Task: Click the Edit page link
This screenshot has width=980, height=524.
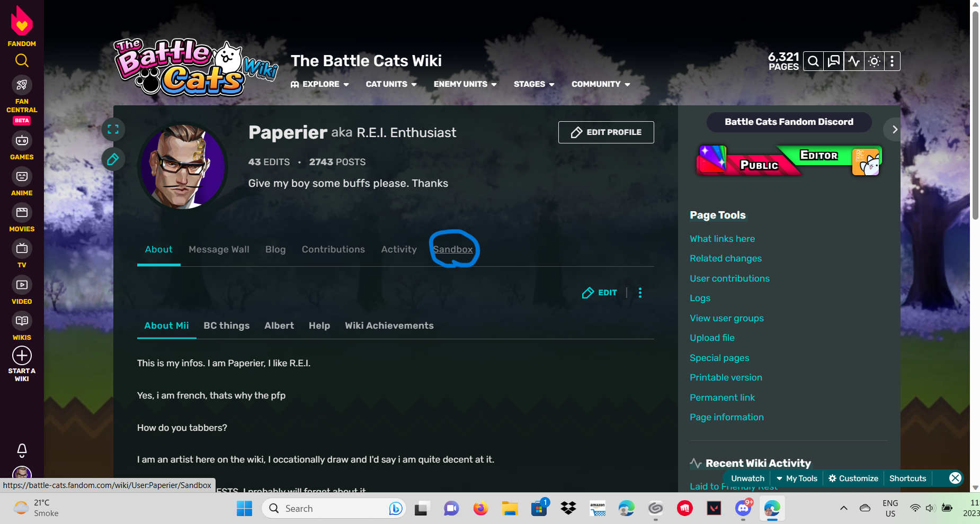Action: [600, 293]
